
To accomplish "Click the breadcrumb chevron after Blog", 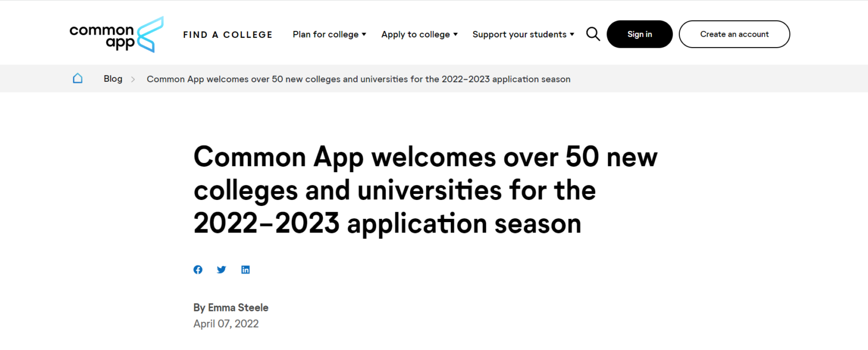I will pyautogui.click(x=133, y=79).
